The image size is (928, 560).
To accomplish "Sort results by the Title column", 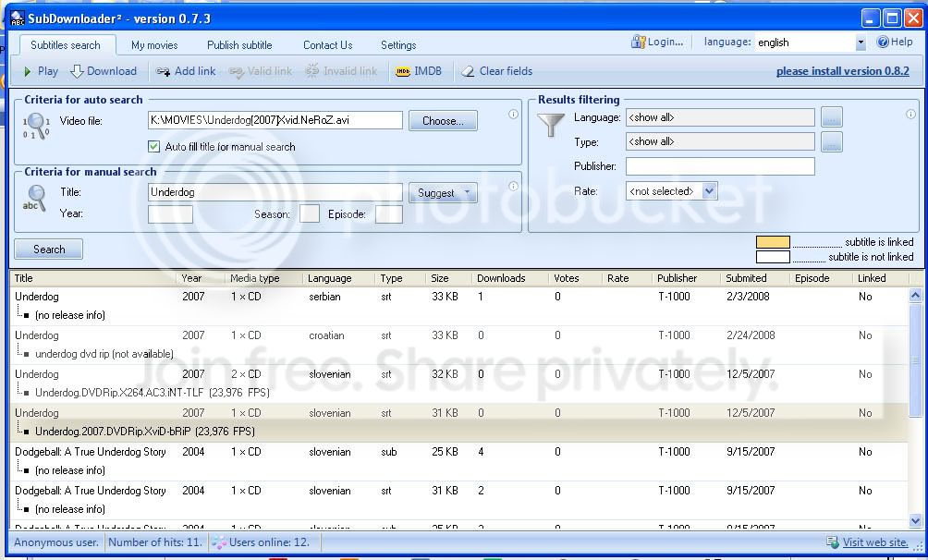I will pyautogui.click(x=93, y=278).
